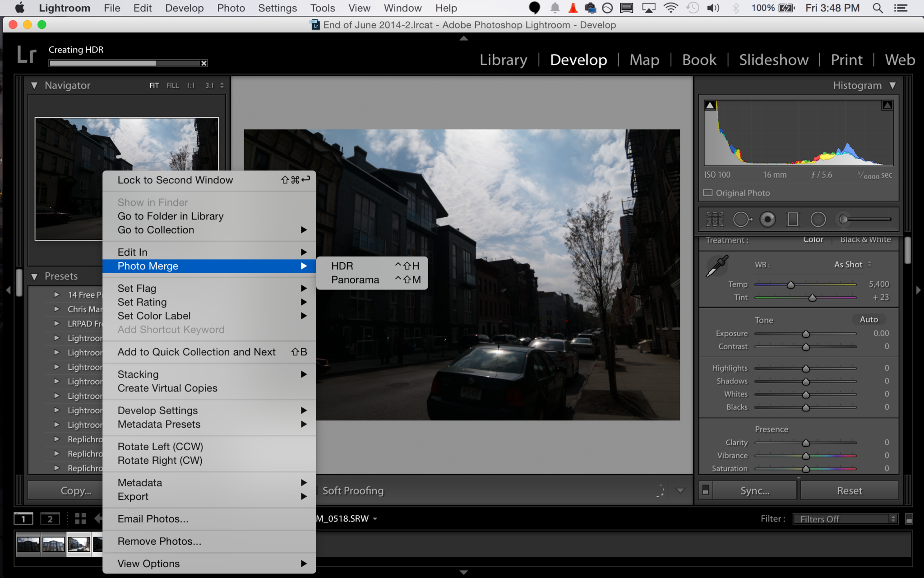Toggle shadow clipping indicator in histogram

click(710, 105)
